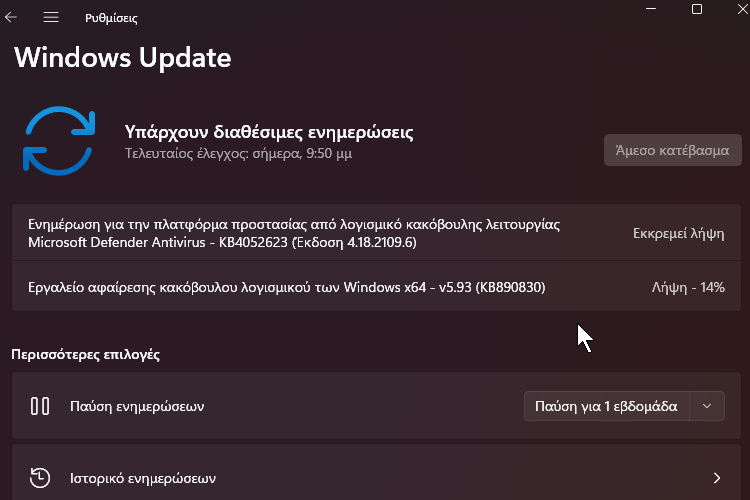Screen dimensions: 750x500
Task: Click the blue sync arrows icon
Action: pyautogui.click(x=59, y=141)
